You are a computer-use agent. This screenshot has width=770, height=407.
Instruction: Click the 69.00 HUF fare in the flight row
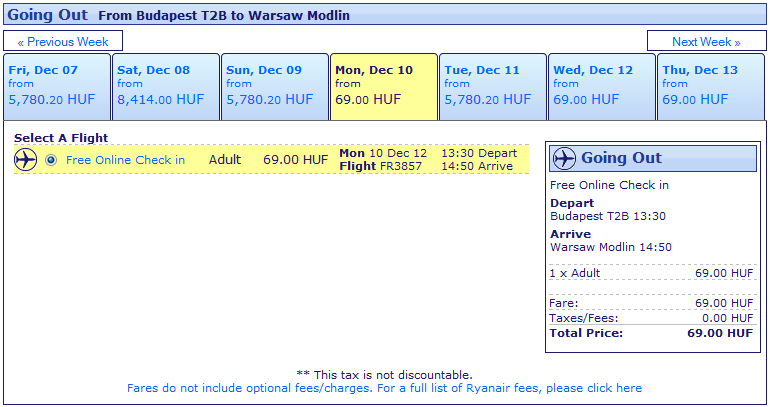point(295,160)
